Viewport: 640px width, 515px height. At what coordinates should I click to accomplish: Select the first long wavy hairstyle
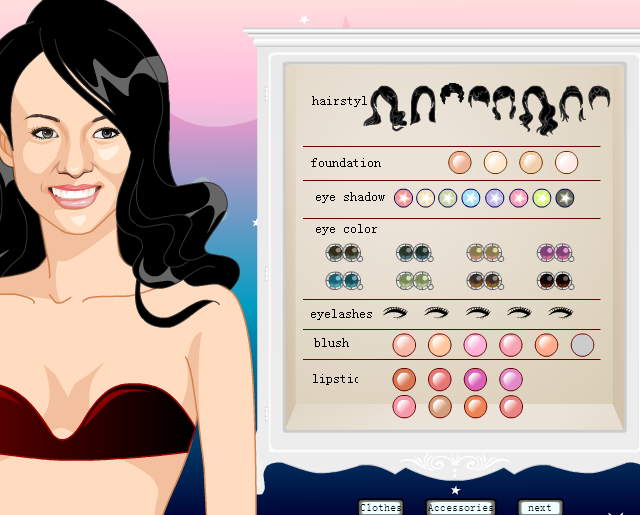(x=384, y=108)
